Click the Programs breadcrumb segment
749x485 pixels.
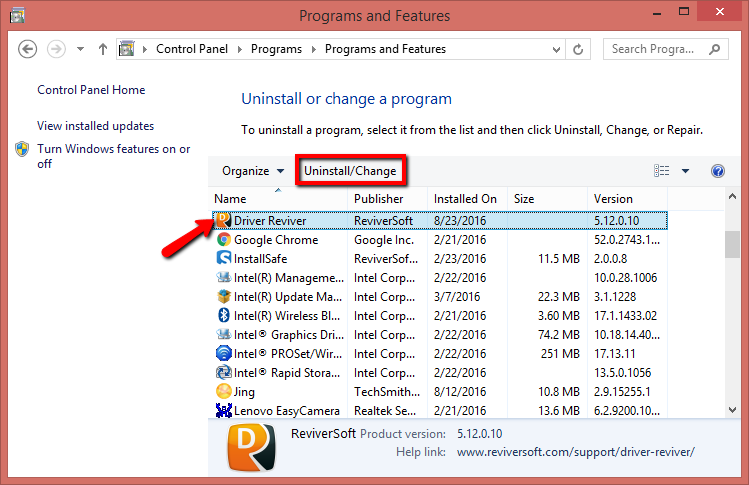tap(276, 49)
